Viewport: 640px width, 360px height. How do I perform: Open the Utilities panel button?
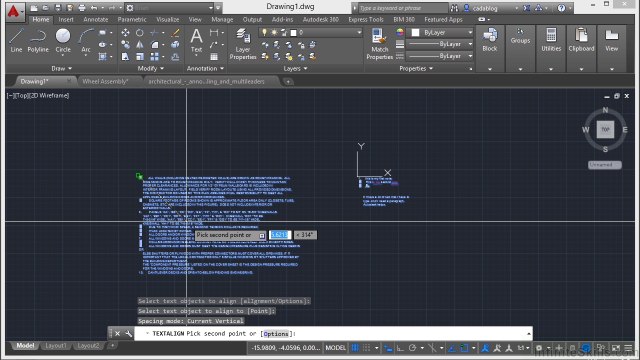[551, 48]
